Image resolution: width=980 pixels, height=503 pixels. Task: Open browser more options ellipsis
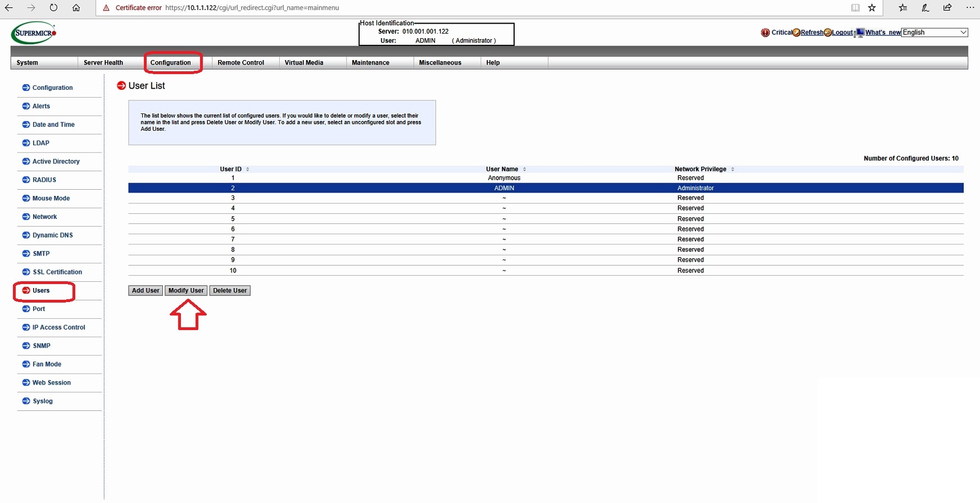coord(970,8)
